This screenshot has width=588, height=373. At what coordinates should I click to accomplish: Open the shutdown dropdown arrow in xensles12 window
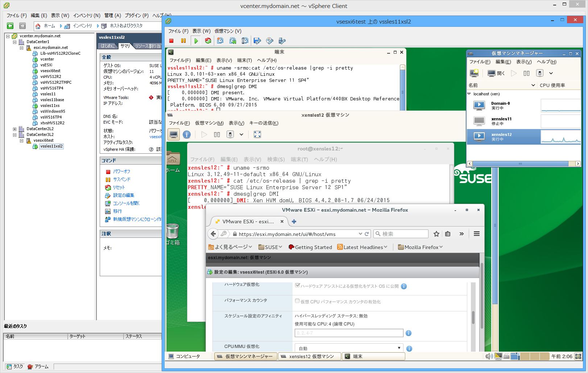coord(241,134)
